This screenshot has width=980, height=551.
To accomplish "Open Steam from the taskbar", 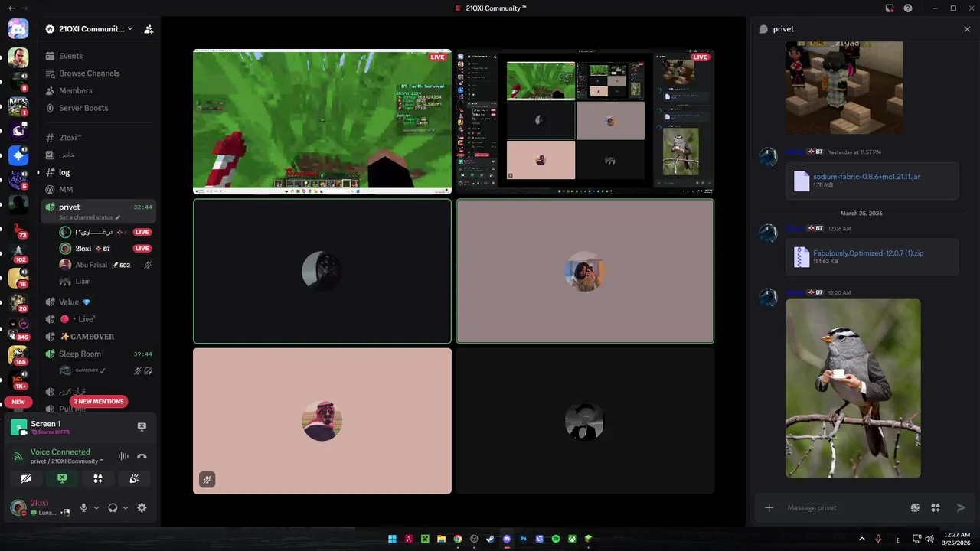I will (x=490, y=539).
